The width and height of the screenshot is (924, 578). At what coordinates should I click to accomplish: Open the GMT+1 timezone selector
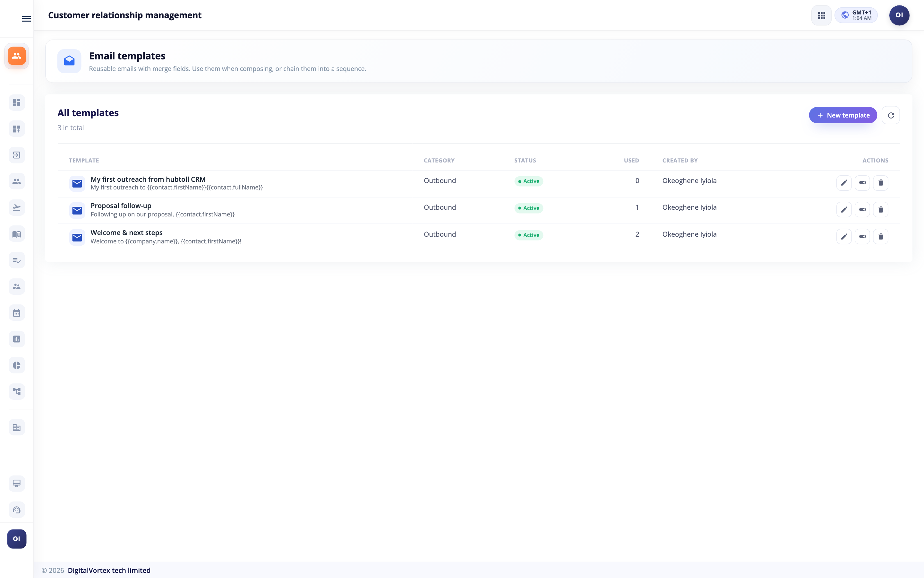pos(856,15)
